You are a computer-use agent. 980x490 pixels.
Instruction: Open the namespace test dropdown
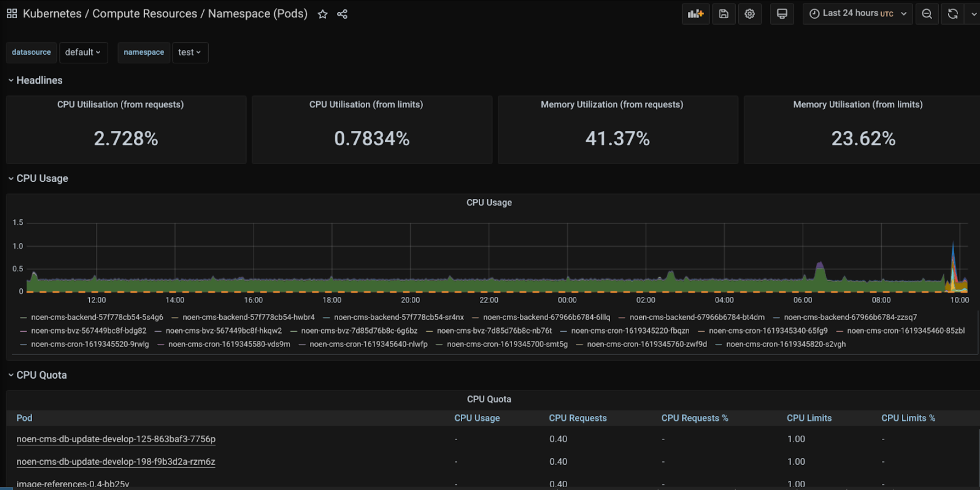coord(190,52)
